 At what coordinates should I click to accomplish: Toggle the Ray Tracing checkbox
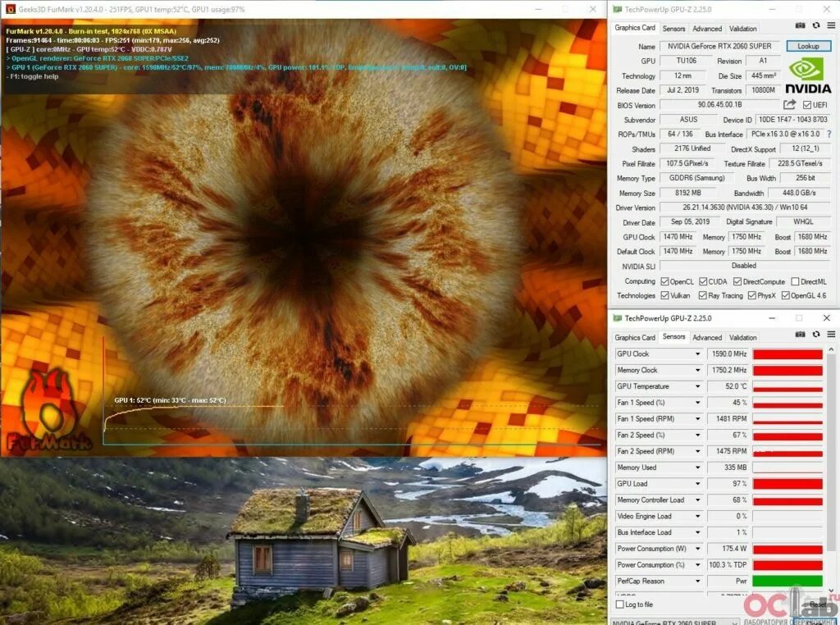[x=702, y=295]
